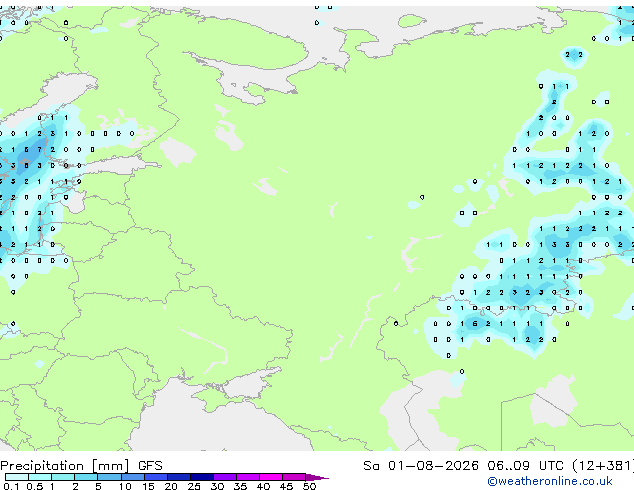Click legend label '20'
Viewport: 634px width, 490px height.
[171, 486]
